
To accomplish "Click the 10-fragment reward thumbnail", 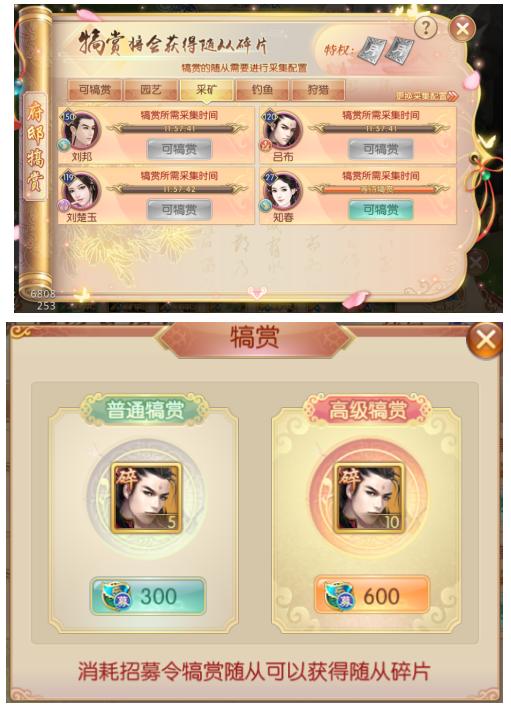I will click(368, 498).
